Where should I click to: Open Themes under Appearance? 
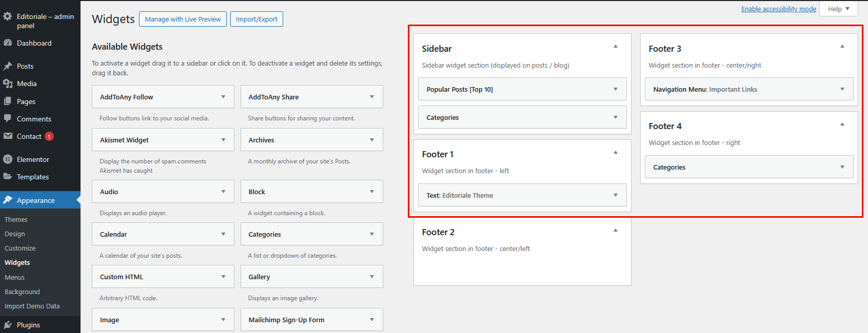tap(16, 219)
